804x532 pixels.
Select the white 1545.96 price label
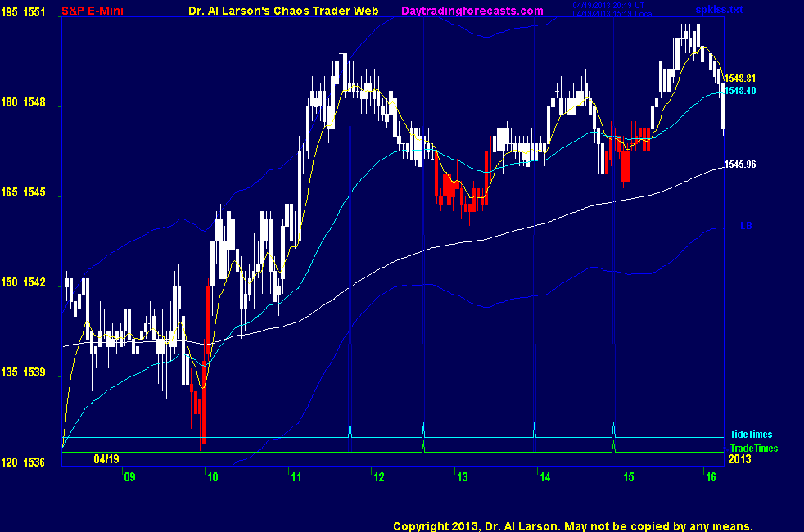pyautogui.click(x=739, y=165)
